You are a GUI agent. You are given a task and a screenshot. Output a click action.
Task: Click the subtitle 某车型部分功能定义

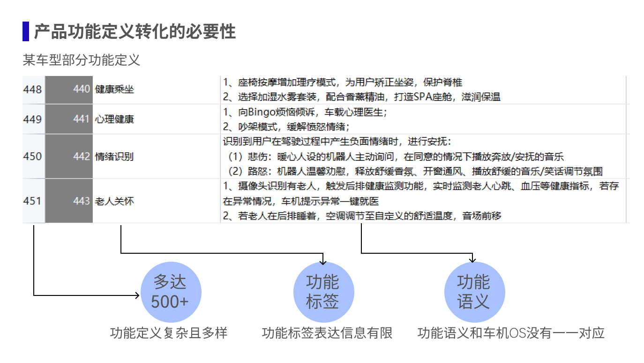(x=81, y=60)
